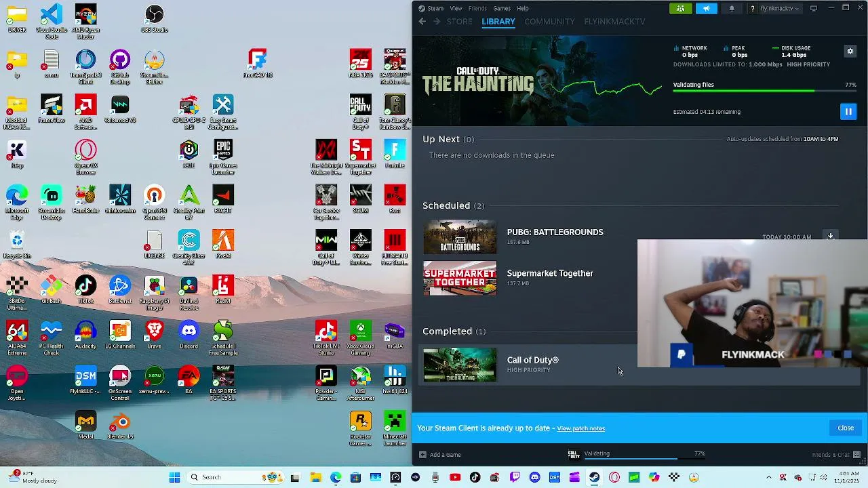Select Fortnite desktop icon
Viewport: 868px width, 488px height.
point(395,155)
